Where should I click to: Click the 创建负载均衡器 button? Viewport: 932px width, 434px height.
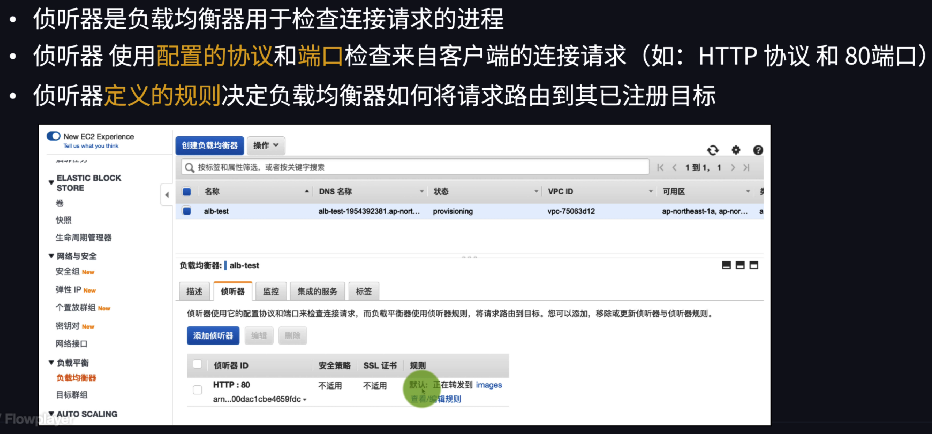click(210, 146)
